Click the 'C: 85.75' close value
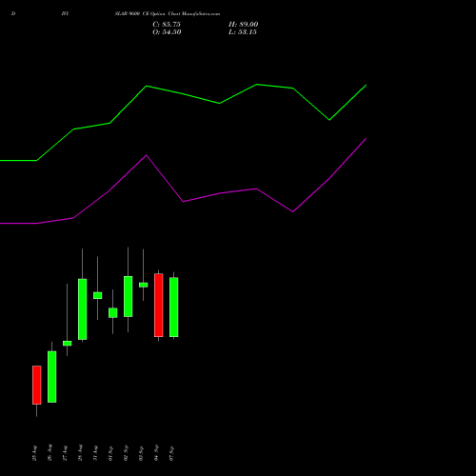This screenshot has width=476, height=476. pyautogui.click(x=167, y=25)
